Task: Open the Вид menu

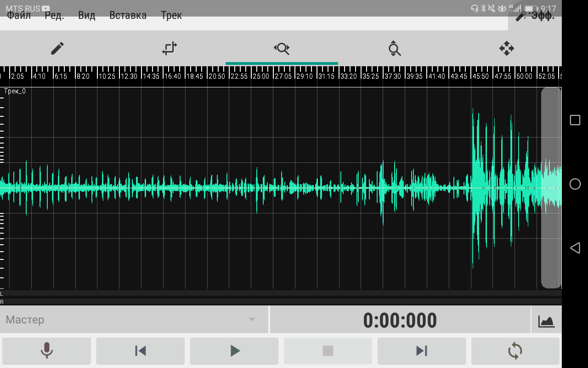Action: click(87, 15)
